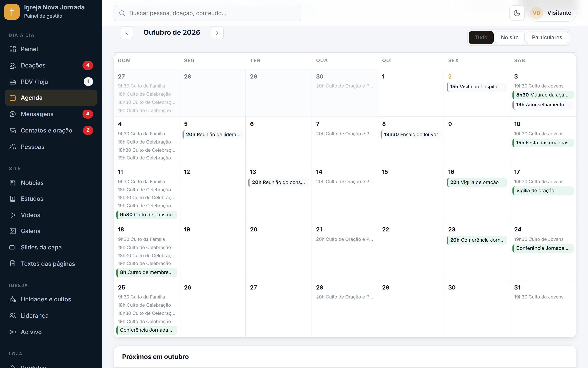Click the Ao vivo broadcast icon

(13, 332)
